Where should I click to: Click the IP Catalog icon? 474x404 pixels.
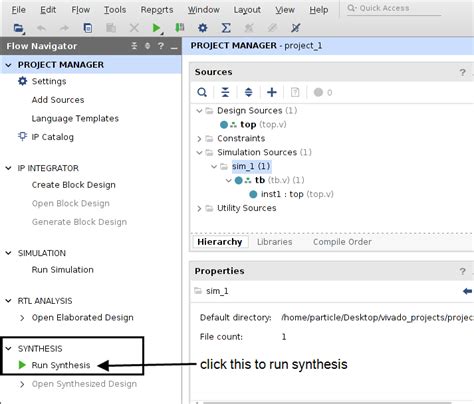coord(22,137)
